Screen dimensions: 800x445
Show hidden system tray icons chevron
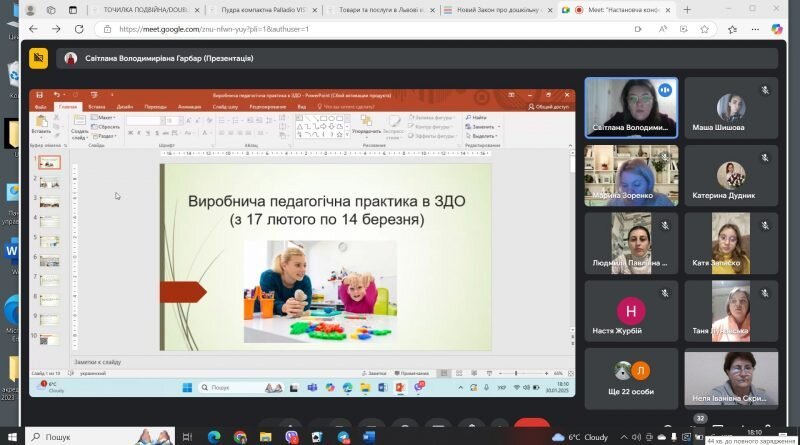click(x=623, y=437)
